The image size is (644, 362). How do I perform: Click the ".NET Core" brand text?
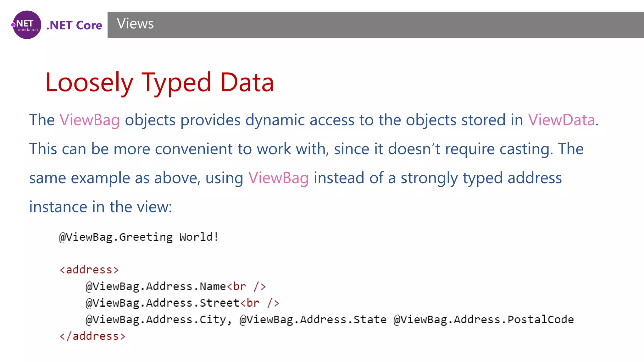[x=74, y=25]
